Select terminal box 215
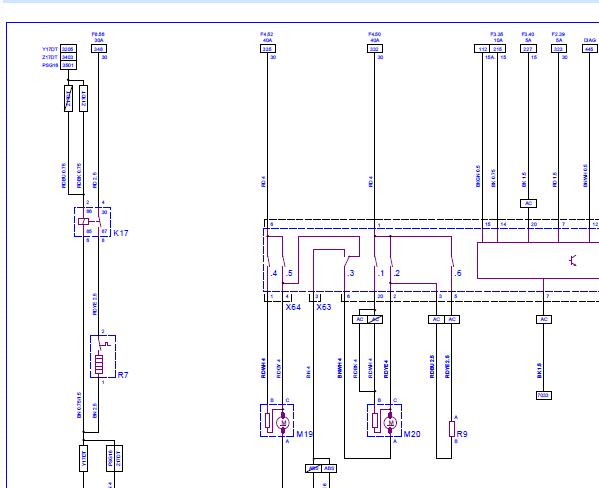599x488 pixels. [498, 49]
